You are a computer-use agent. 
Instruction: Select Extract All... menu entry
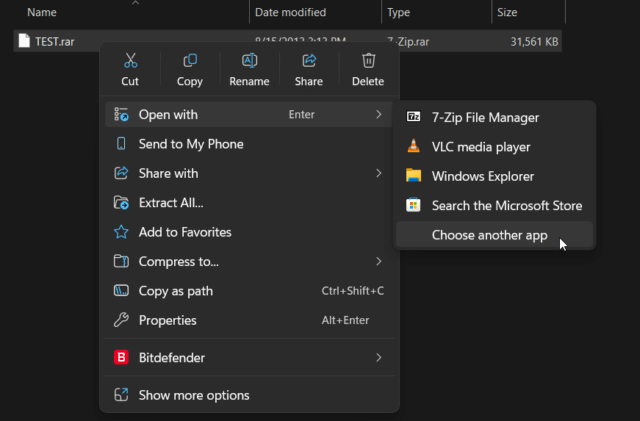coord(248,203)
